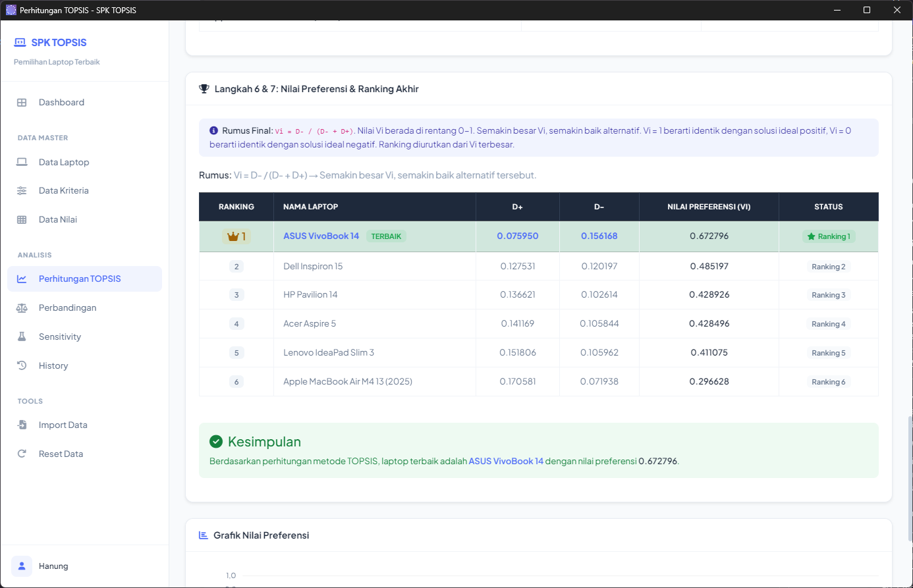Click the D+ column header
Screen dimensions: 913x588
tap(518, 207)
